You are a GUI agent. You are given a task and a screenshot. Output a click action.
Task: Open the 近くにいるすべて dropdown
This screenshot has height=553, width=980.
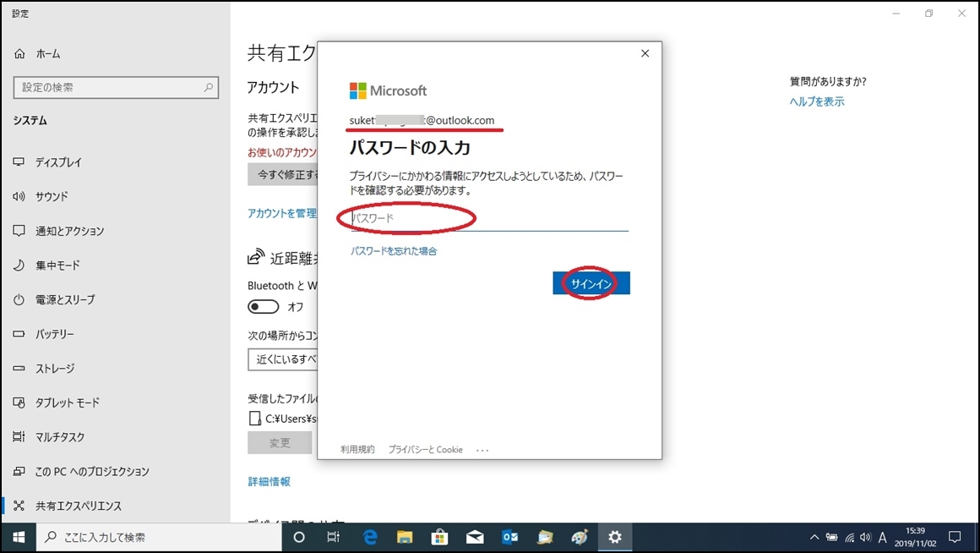pos(283,359)
